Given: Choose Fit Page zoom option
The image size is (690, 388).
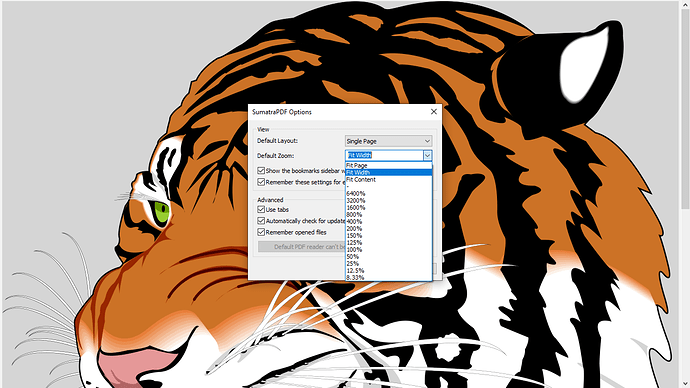Looking at the screenshot, I should coord(389,165).
